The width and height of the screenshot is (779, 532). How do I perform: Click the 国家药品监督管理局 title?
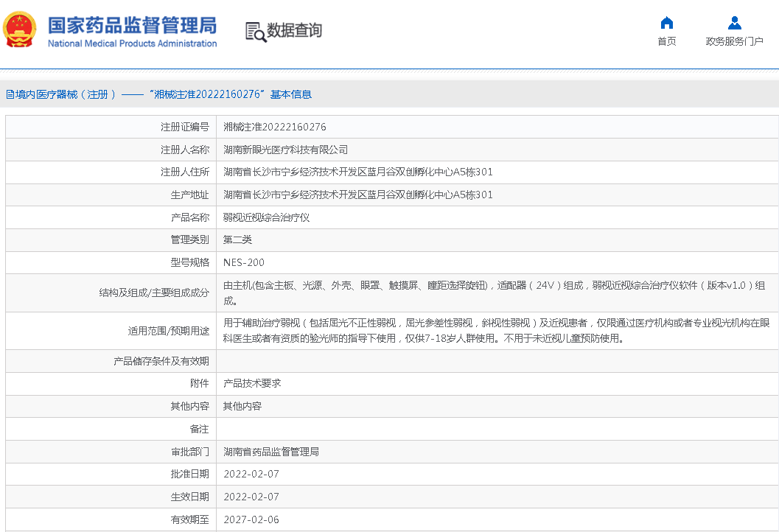[x=132, y=25]
